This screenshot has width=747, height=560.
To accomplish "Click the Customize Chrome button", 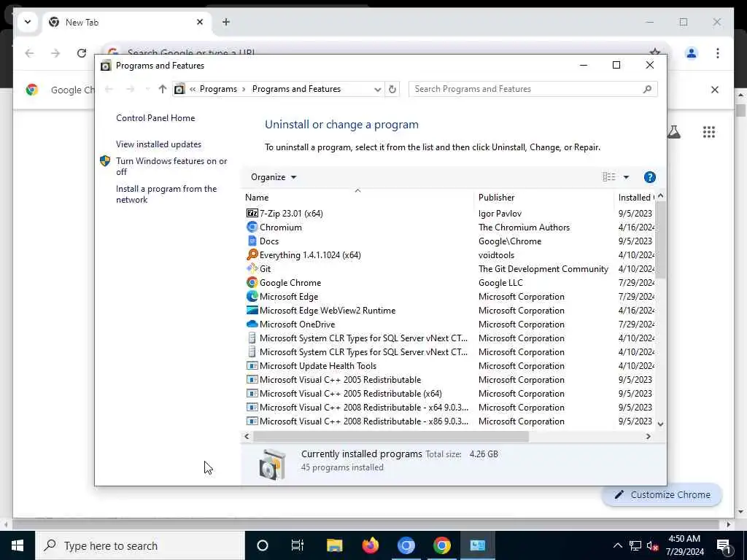I will pyautogui.click(x=662, y=495).
